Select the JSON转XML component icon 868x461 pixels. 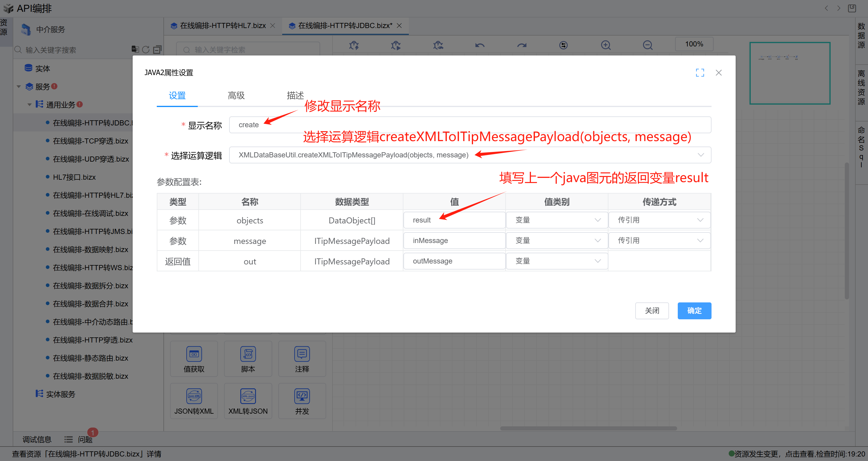194,396
